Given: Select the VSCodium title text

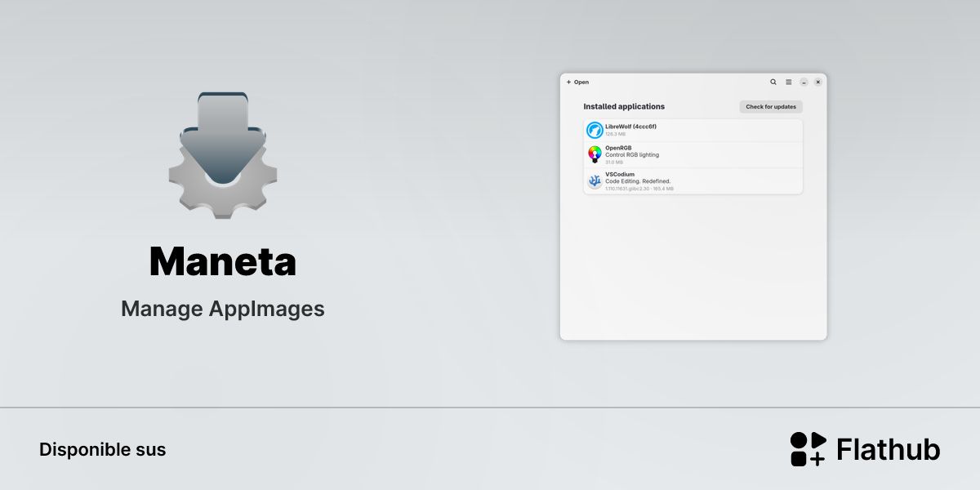Looking at the screenshot, I should click(x=620, y=174).
